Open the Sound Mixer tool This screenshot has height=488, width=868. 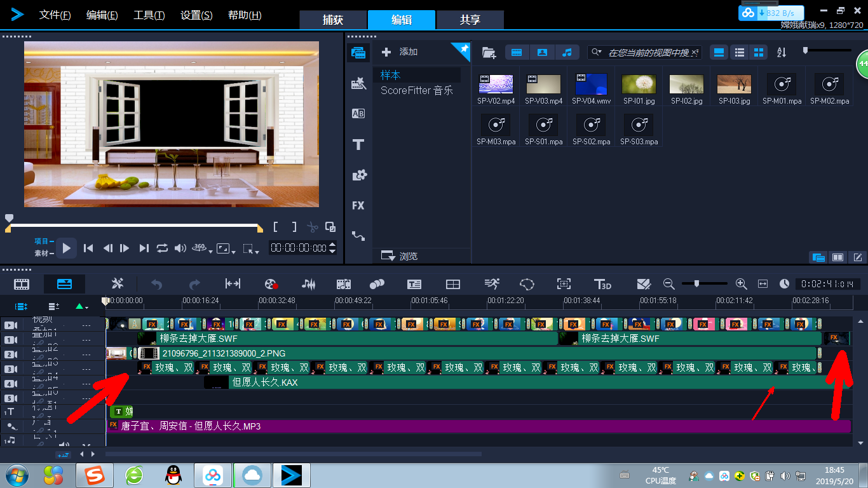click(309, 284)
